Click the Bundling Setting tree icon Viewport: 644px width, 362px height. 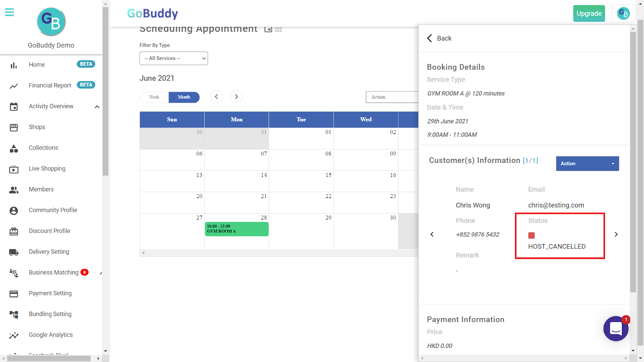click(x=14, y=315)
